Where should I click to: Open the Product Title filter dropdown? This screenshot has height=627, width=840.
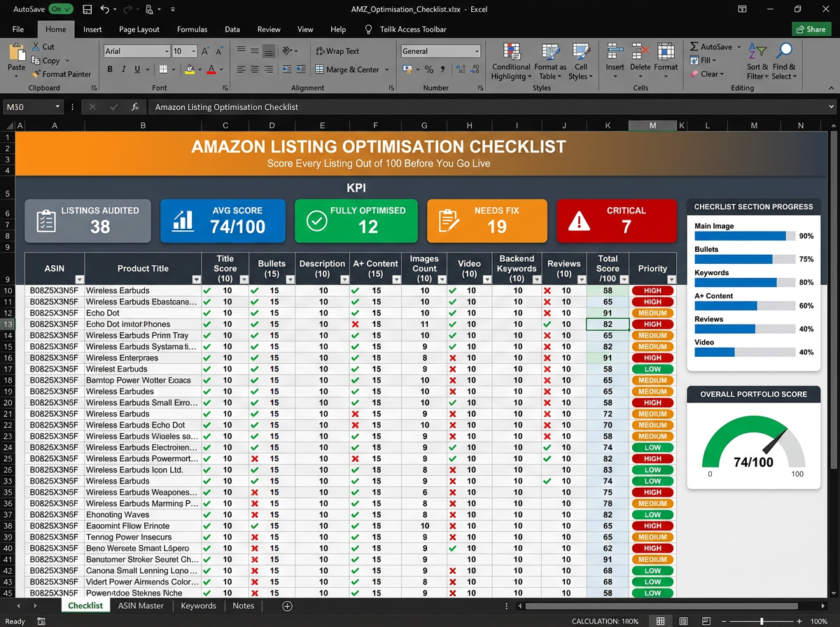pyautogui.click(x=196, y=280)
